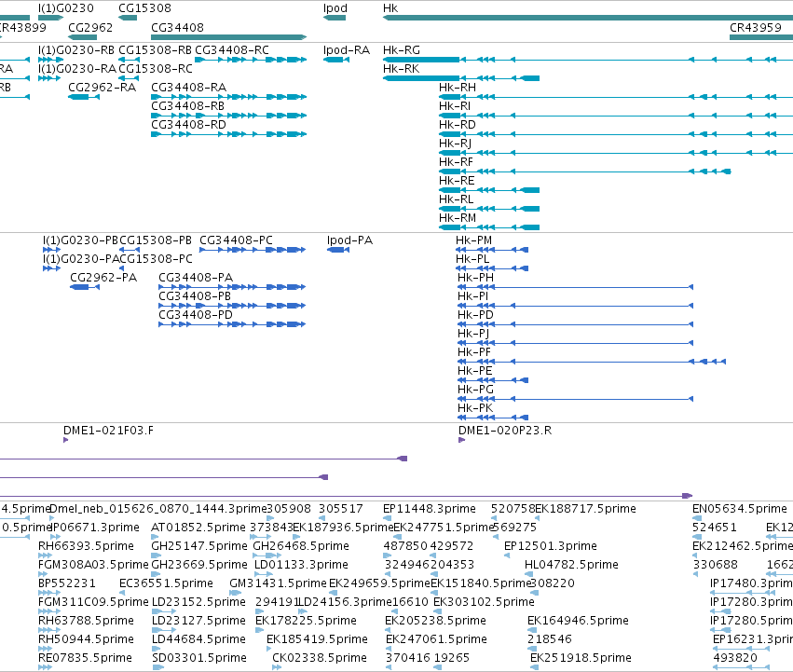Viewport: 793px width, 672px height.
Task: Click CG34408-RA transcript label
Action: [188, 88]
